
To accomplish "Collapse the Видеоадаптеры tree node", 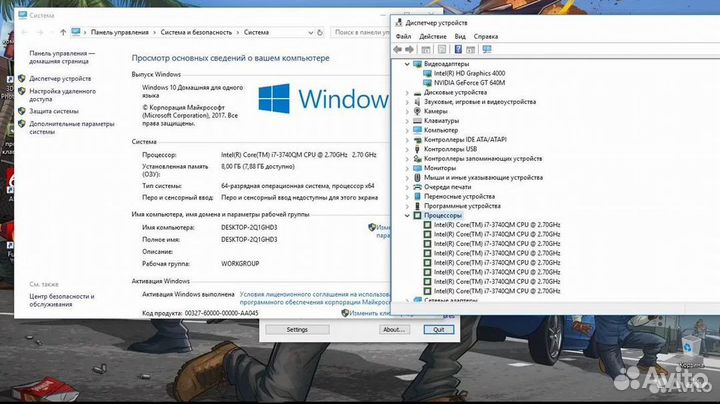I will pyautogui.click(x=406, y=64).
